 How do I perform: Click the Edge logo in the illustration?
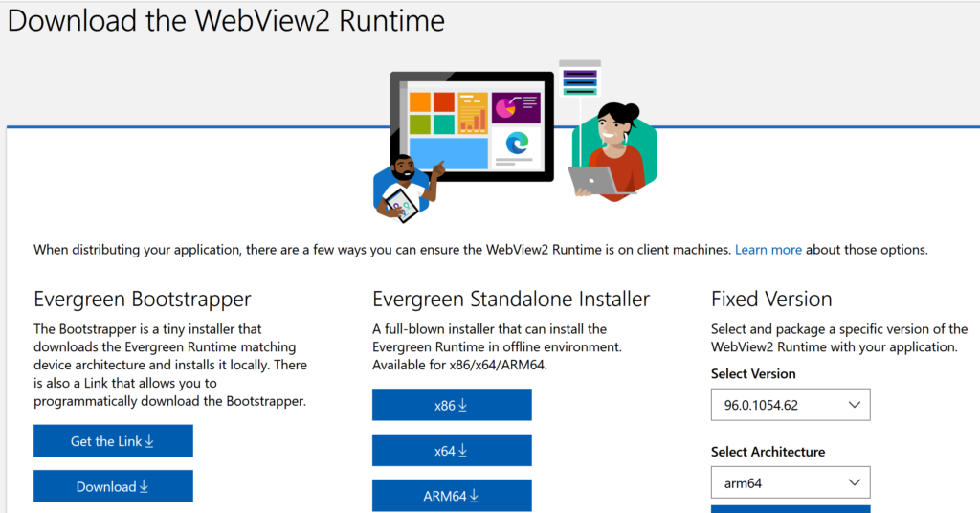[x=517, y=144]
